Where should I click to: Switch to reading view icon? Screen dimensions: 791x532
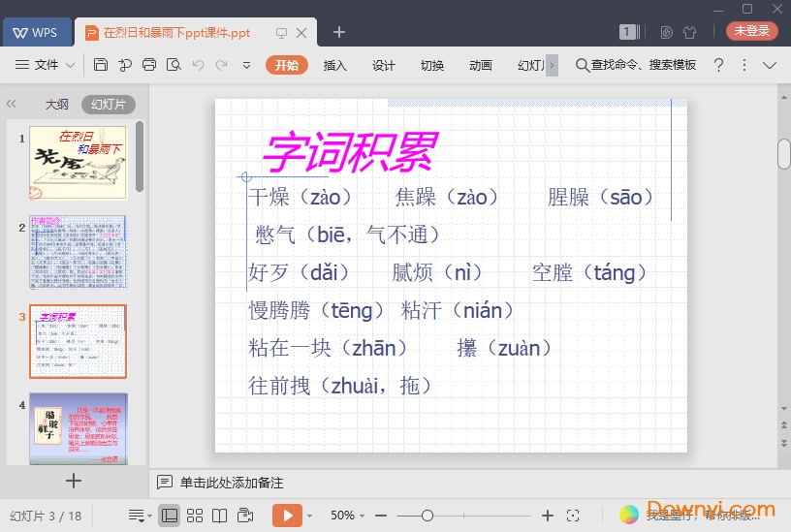[x=220, y=516]
